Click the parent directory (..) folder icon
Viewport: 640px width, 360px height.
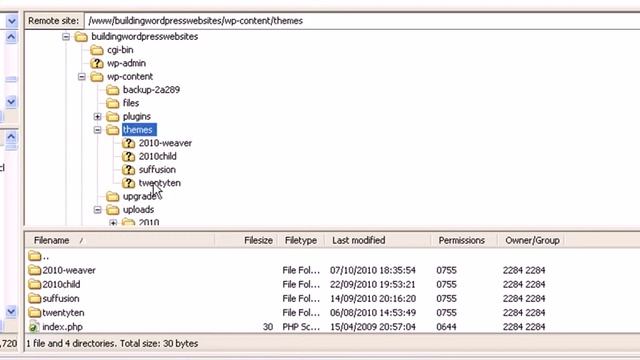(x=35, y=256)
